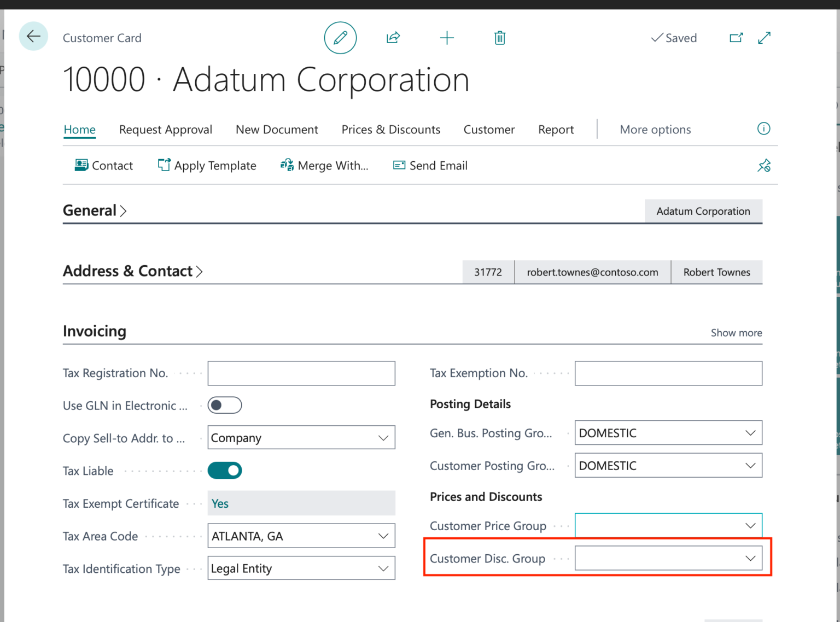
Task: Click the Edit pencil icon
Action: click(x=340, y=38)
